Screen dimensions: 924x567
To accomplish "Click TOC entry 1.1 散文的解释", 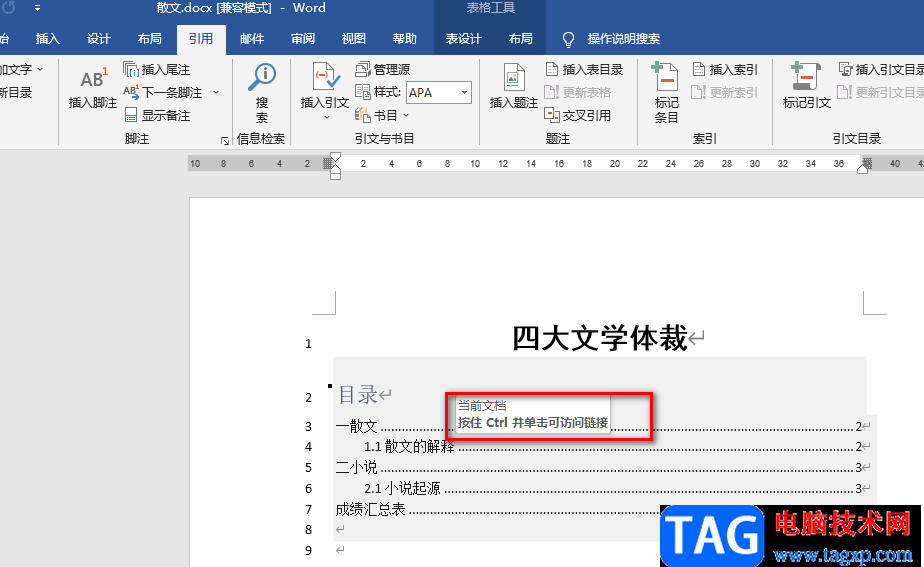I will tap(409, 447).
